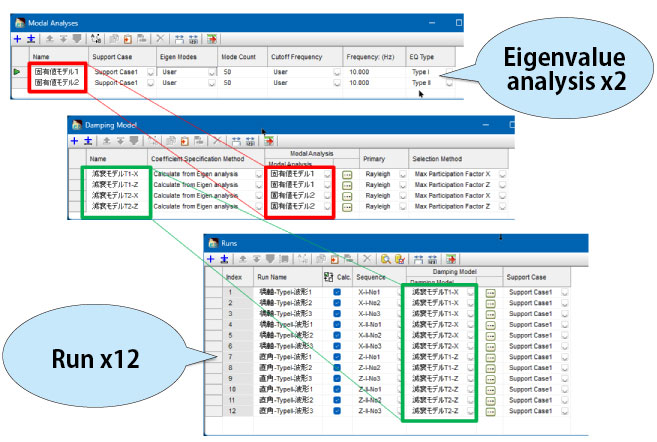Open Primary Rayleigh dropdown for 減衰モデルT1-Z
Image resolution: width=657 pixels, height=442 pixels.
point(402,185)
